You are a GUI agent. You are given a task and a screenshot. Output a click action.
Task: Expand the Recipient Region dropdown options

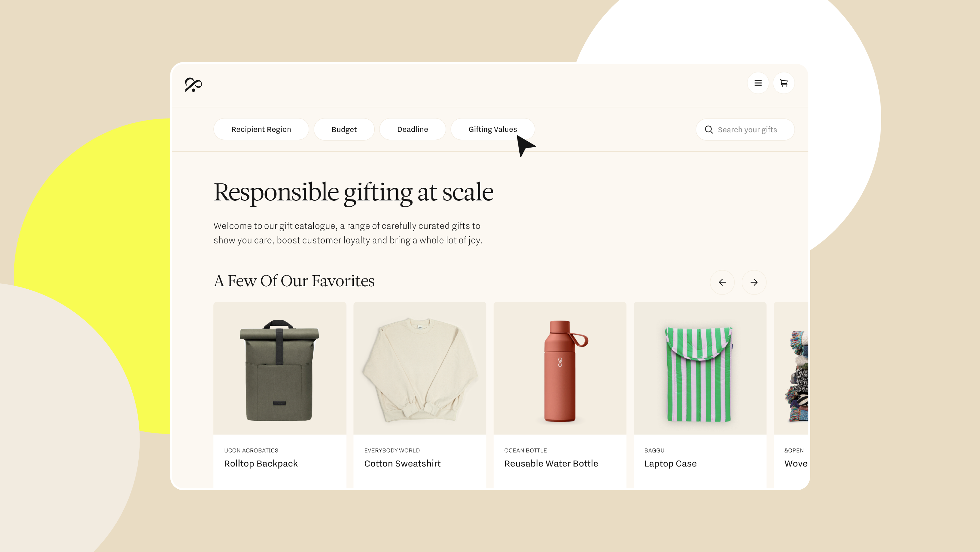[261, 129]
